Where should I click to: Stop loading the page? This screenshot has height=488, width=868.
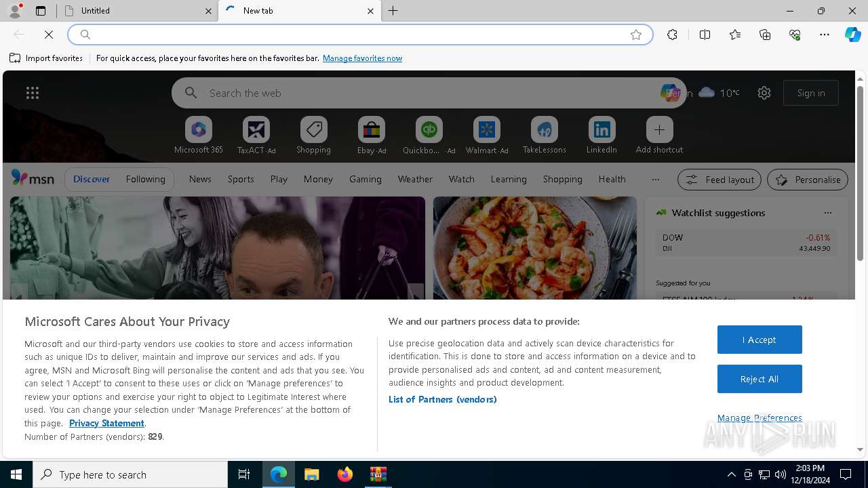(x=49, y=35)
